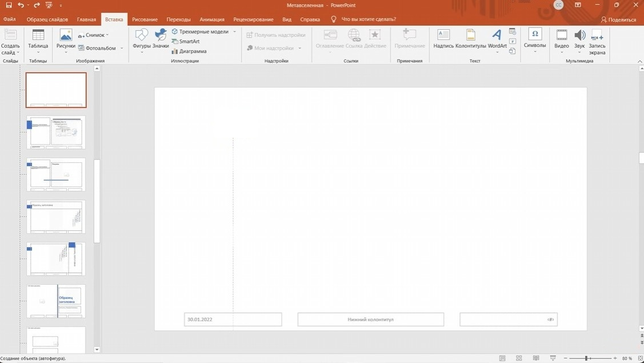Expand the Фотоальбом dropdown arrow

[122, 48]
